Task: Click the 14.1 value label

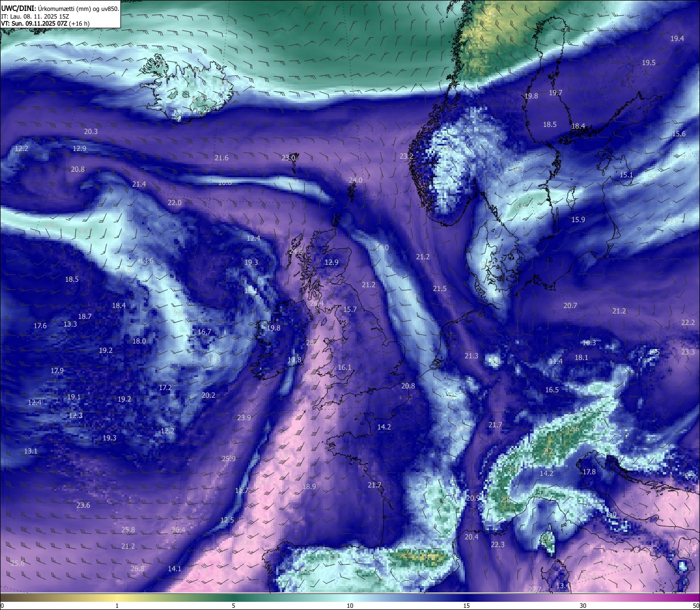Action: tap(174, 569)
